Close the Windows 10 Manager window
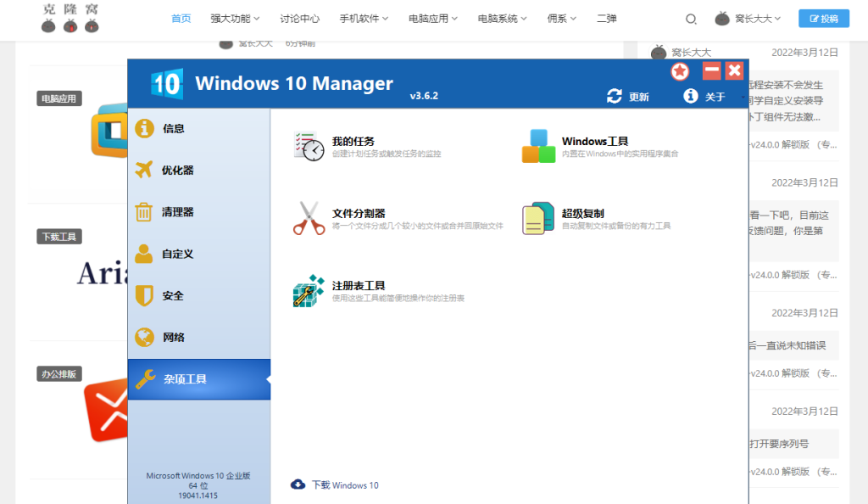Image resolution: width=868 pixels, height=504 pixels. [x=734, y=70]
